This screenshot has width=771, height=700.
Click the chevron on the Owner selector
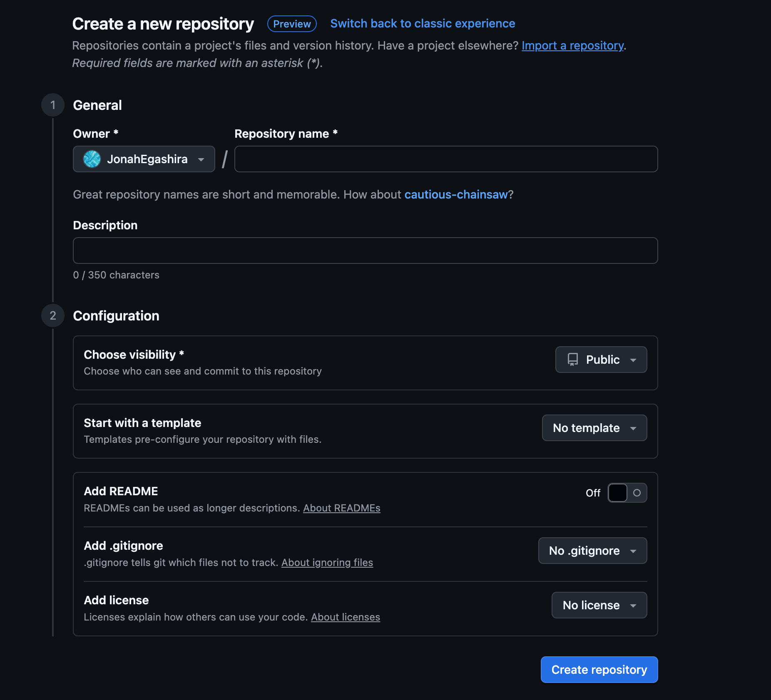[x=201, y=159]
